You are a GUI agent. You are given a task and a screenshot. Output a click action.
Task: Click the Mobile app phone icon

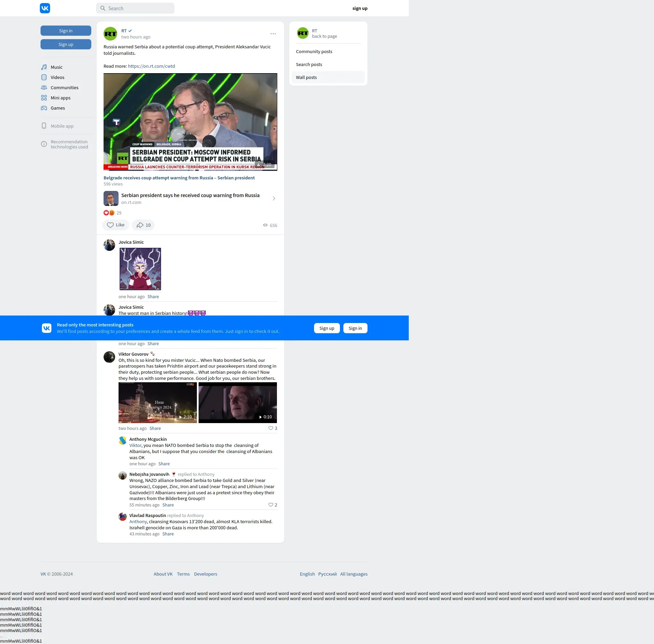click(44, 126)
